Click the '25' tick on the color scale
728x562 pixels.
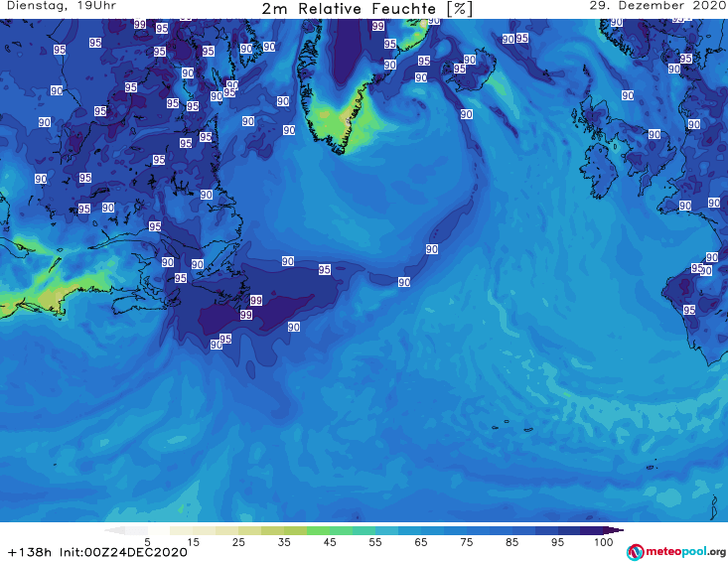[238, 542]
